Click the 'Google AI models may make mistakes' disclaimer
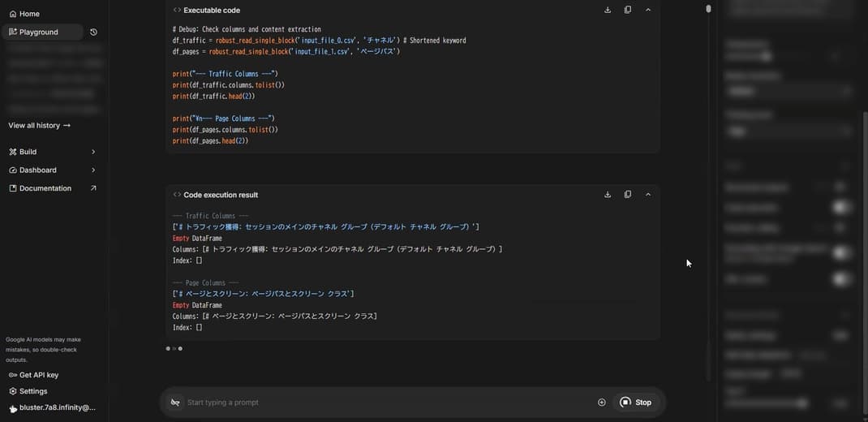 pyautogui.click(x=45, y=350)
